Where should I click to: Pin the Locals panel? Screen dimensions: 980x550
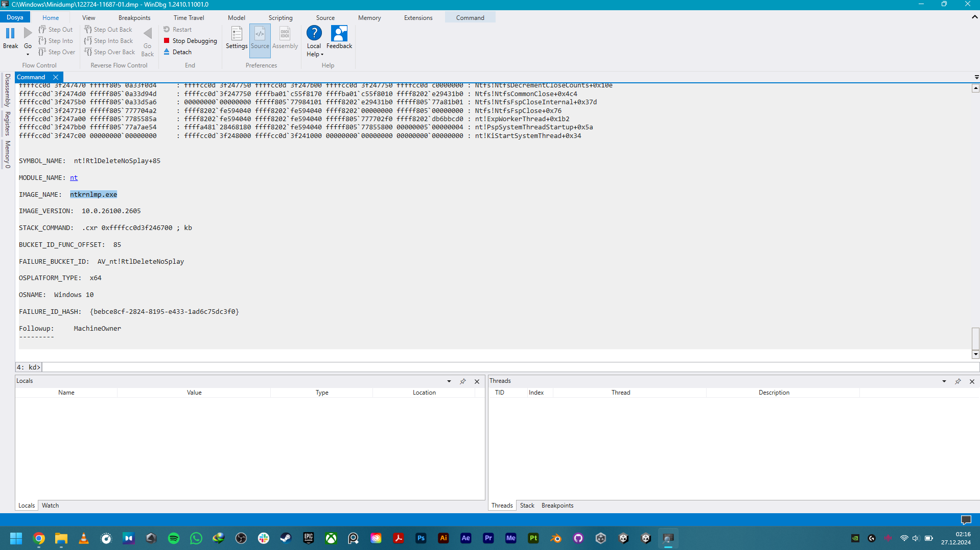tap(463, 381)
